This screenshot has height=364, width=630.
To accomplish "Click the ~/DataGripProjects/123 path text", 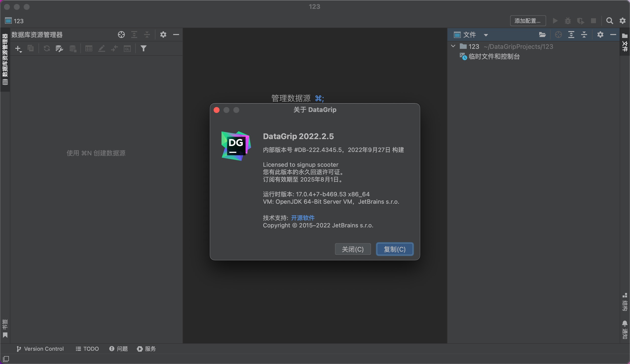I will point(518,47).
